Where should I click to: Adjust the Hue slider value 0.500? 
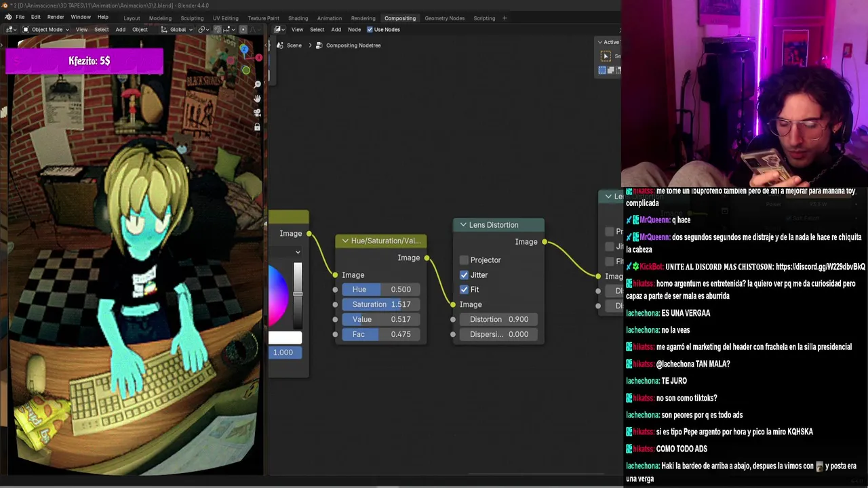(381, 290)
